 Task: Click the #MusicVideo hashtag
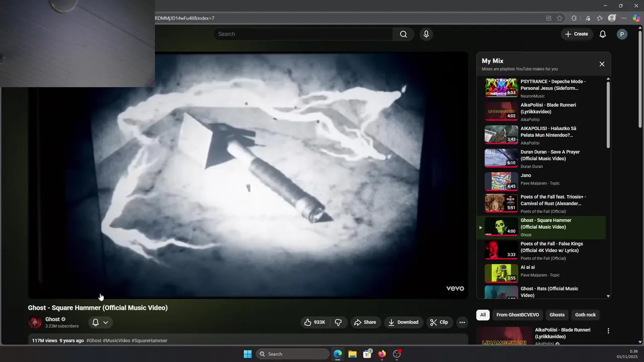pos(116,340)
